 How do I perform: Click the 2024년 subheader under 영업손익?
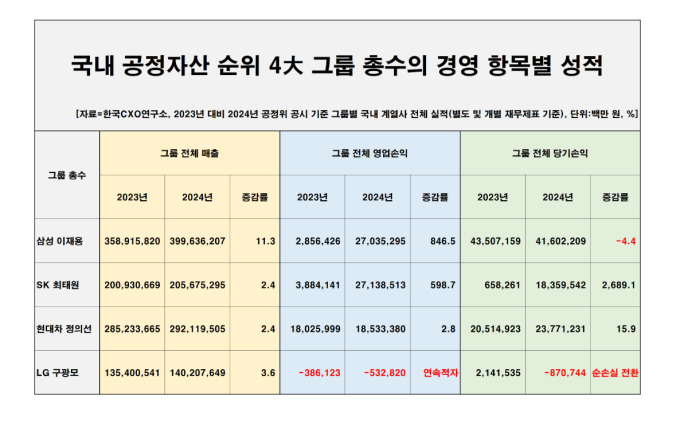pos(378,197)
